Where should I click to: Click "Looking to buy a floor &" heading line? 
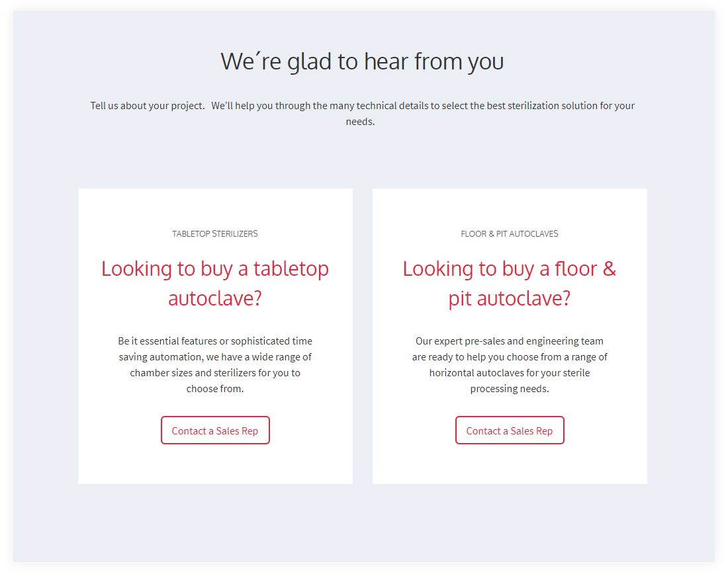click(509, 269)
